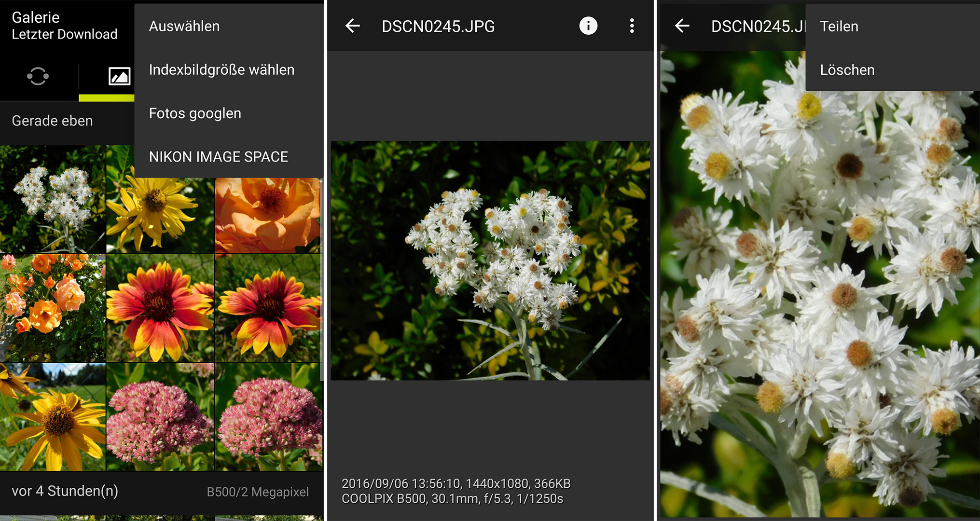The width and height of the screenshot is (980, 521).
Task: Open NIKON IMAGE SPACE menu item
Action: point(218,157)
